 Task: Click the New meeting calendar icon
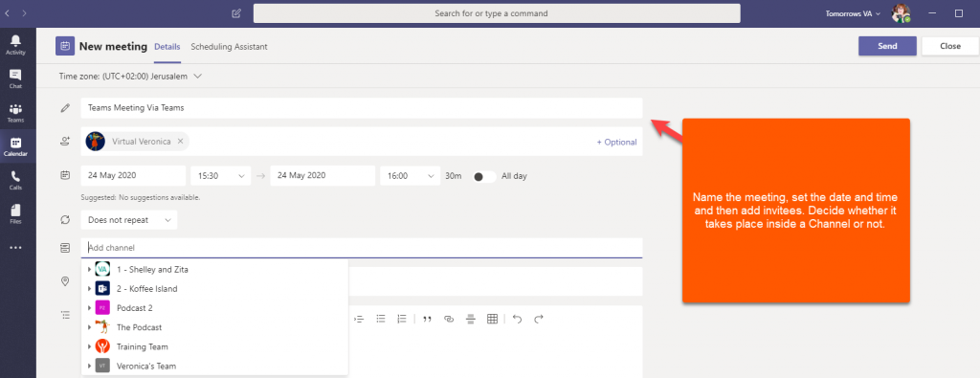(x=65, y=46)
